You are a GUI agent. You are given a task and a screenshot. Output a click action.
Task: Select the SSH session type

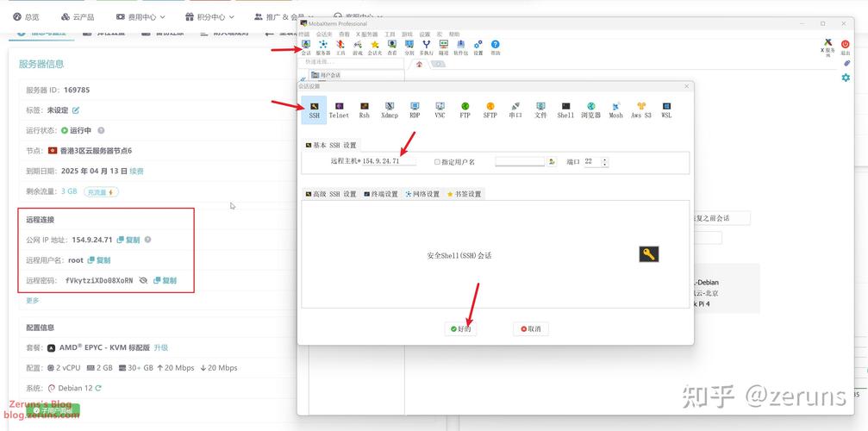point(314,109)
